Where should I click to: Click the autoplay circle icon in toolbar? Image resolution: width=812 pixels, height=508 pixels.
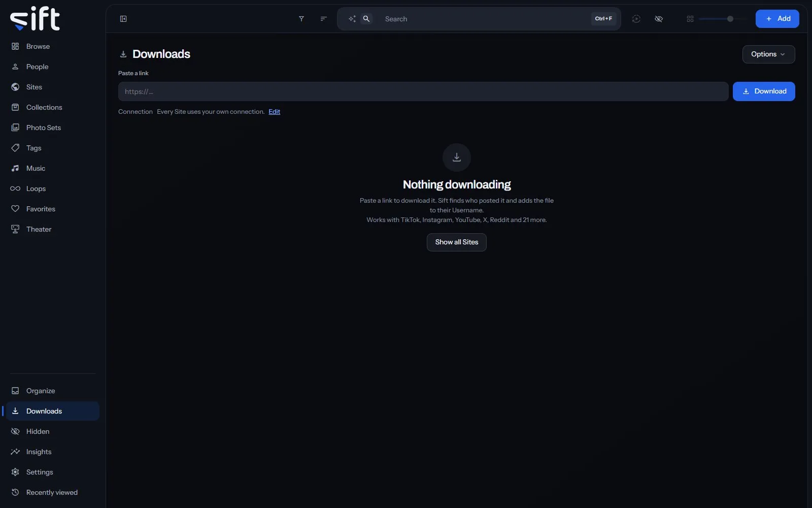tap(636, 19)
